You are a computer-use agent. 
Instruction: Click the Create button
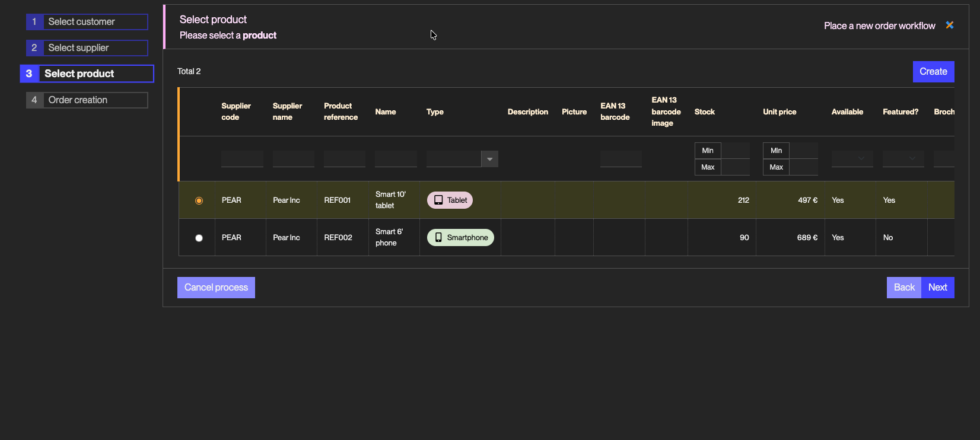[933, 72]
